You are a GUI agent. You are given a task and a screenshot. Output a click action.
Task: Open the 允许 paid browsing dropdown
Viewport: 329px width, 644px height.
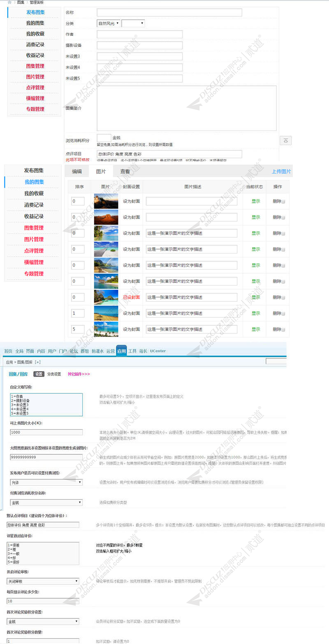click(x=46, y=482)
